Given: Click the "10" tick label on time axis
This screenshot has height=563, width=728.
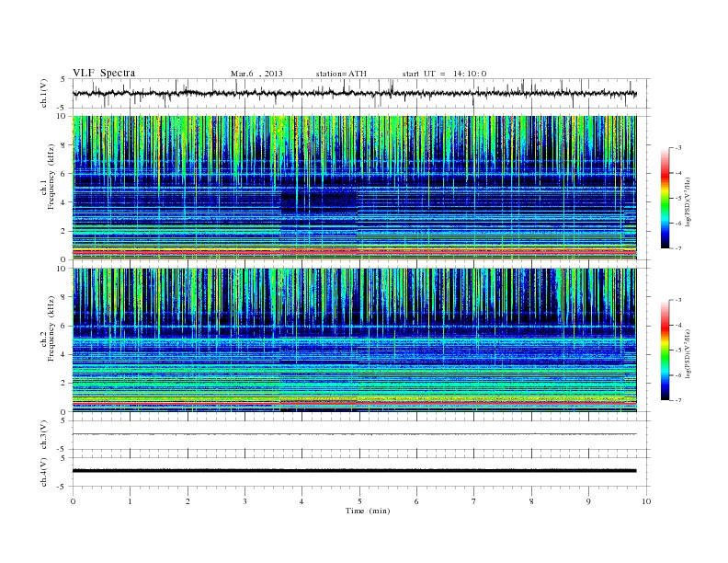Looking at the screenshot, I should [646, 501].
